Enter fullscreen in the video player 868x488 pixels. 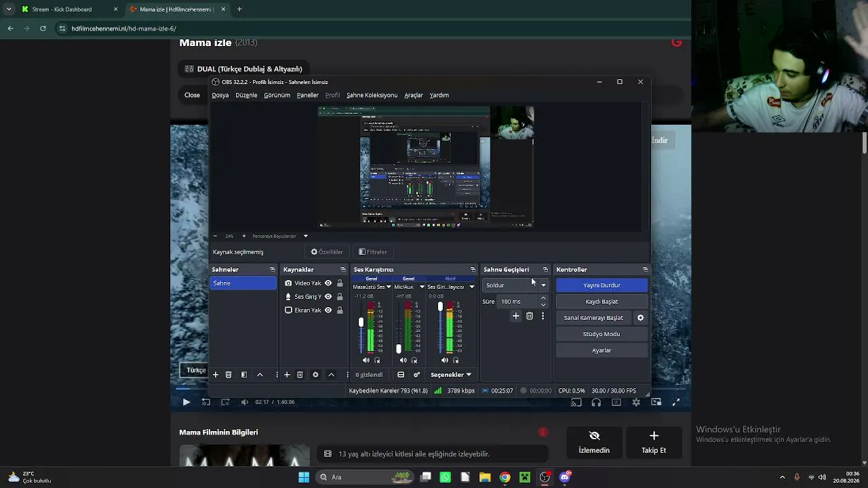tap(676, 402)
